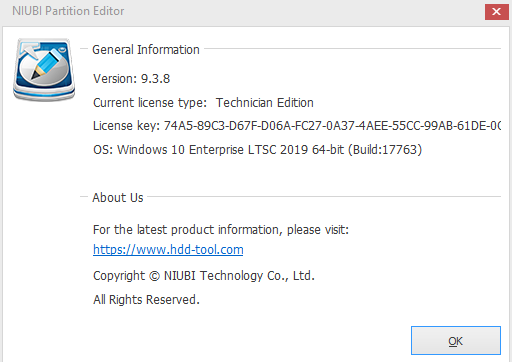This screenshot has width=512, height=362.
Task: Click the All Rights Reserved line
Action: tap(146, 299)
